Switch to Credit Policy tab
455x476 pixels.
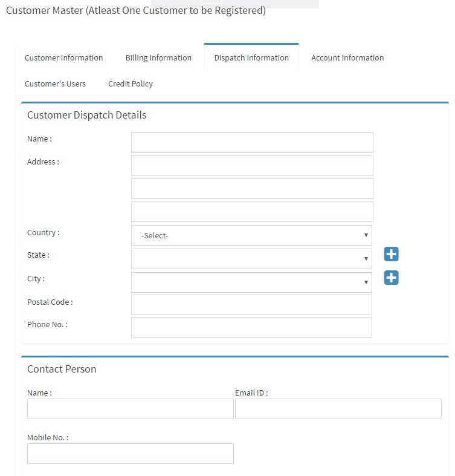(x=131, y=84)
